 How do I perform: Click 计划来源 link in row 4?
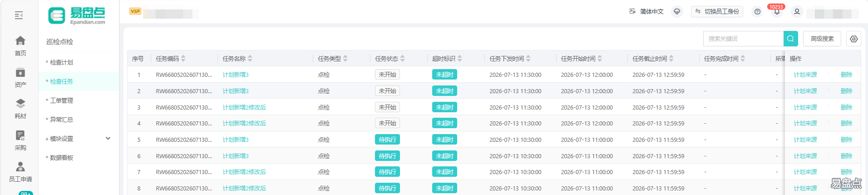(805, 123)
